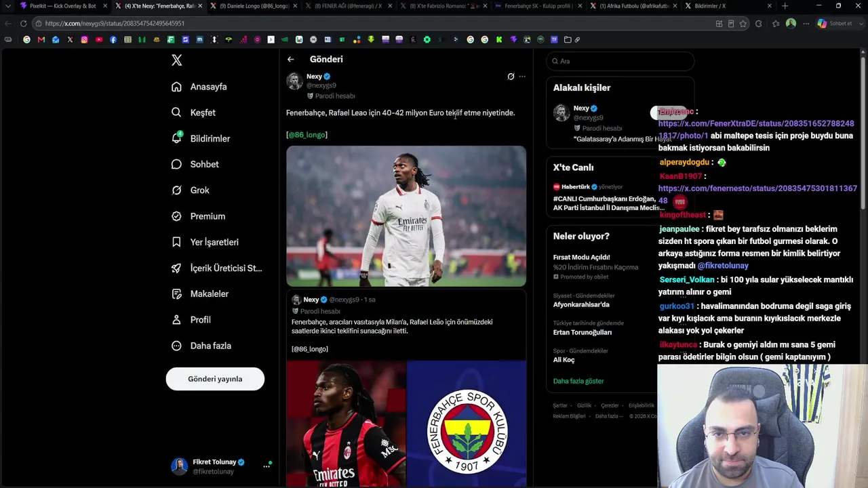868x488 pixels.
Task: Click the @nexygs9 handle under Nexy
Action: point(321,85)
